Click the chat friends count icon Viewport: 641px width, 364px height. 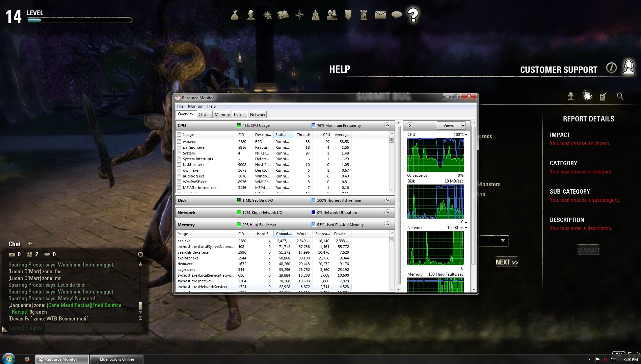[30, 254]
